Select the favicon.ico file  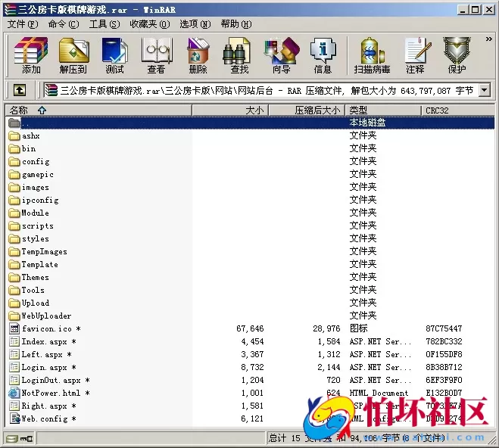[x=45, y=328]
